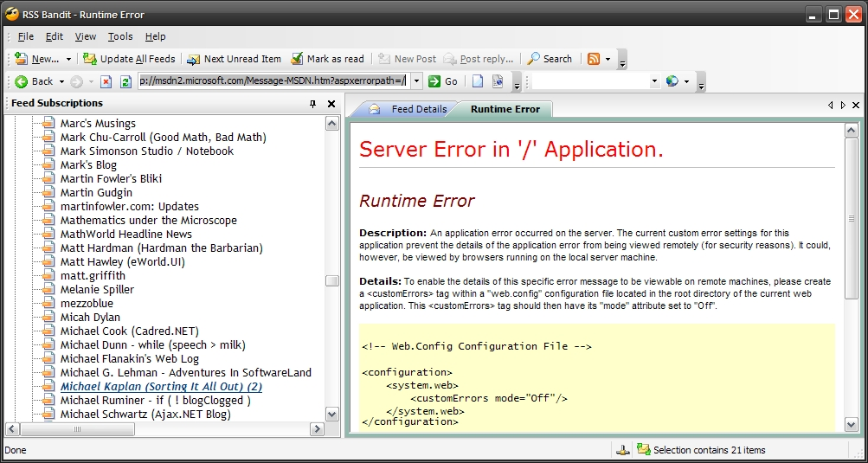The width and height of the screenshot is (868, 463).
Task: Click the Go button
Action: click(x=443, y=81)
